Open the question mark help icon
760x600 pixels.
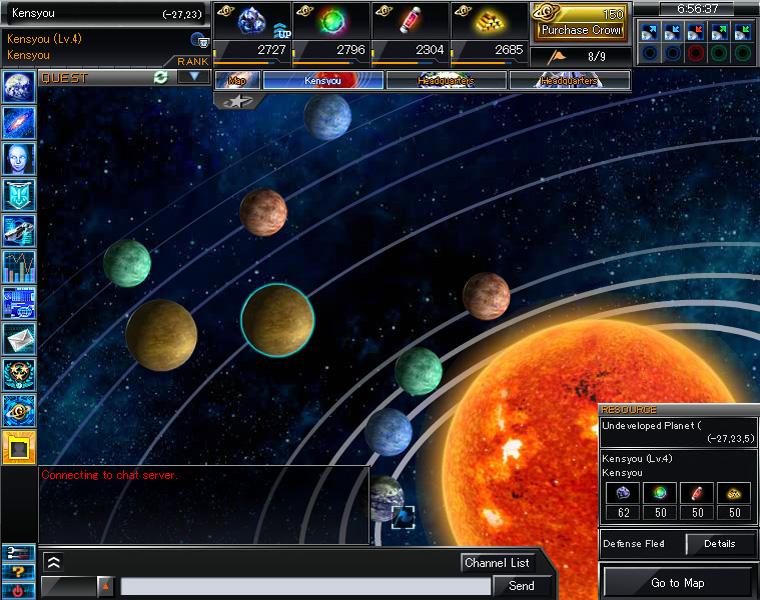pos(19,572)
